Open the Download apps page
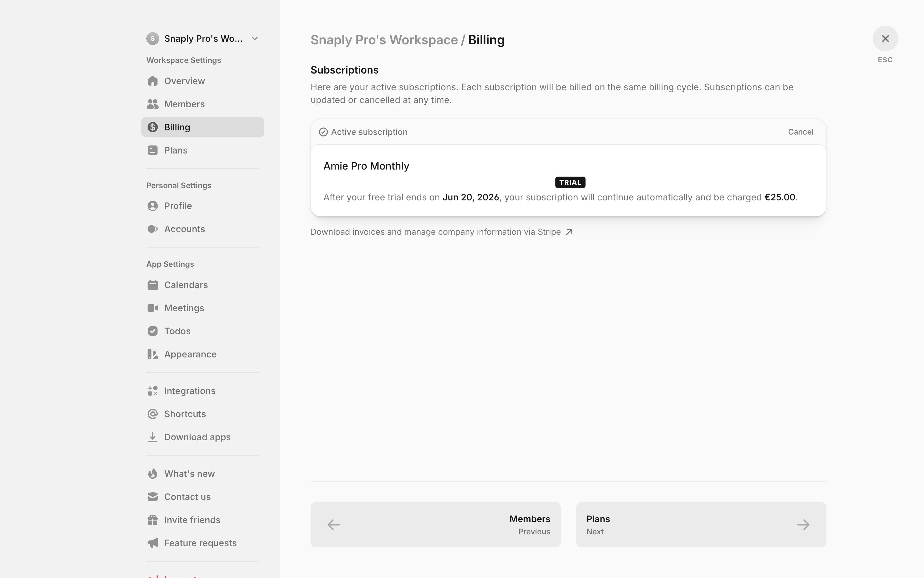This screenshot has height=578, width=924. [x=203, y=437]
